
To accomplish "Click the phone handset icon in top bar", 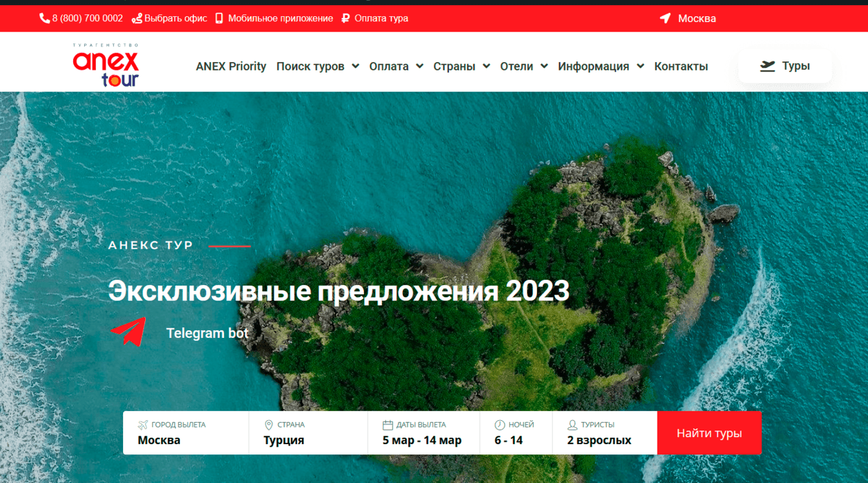I will pyautogui.click(x=43, y=18).
